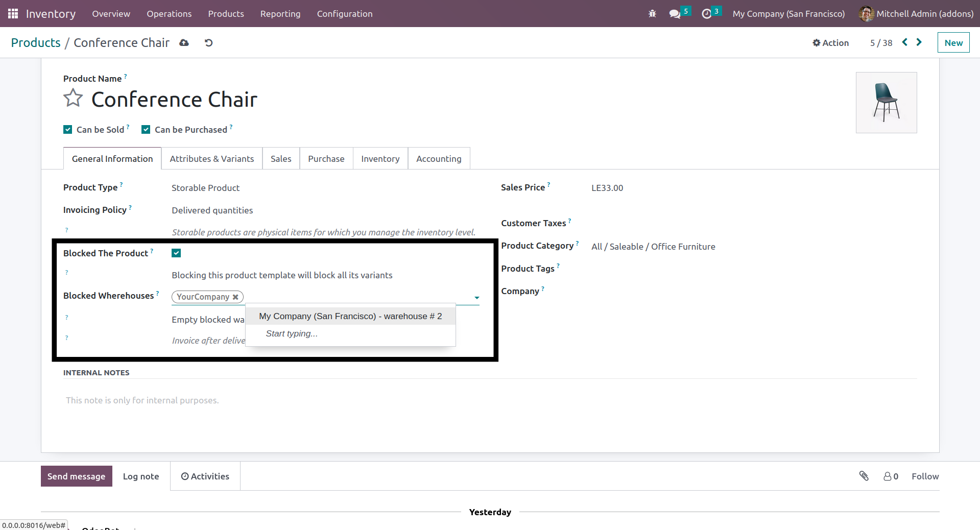
Task: Click the debug bug icon
Action: (x=652, y=14)
